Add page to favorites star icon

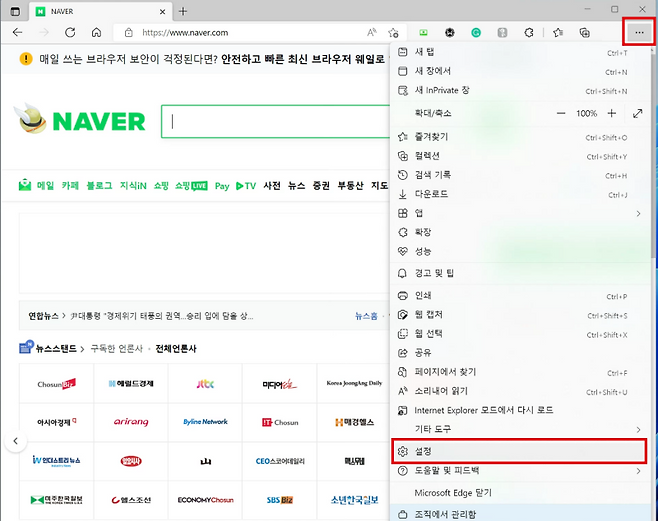coord(393,32)
